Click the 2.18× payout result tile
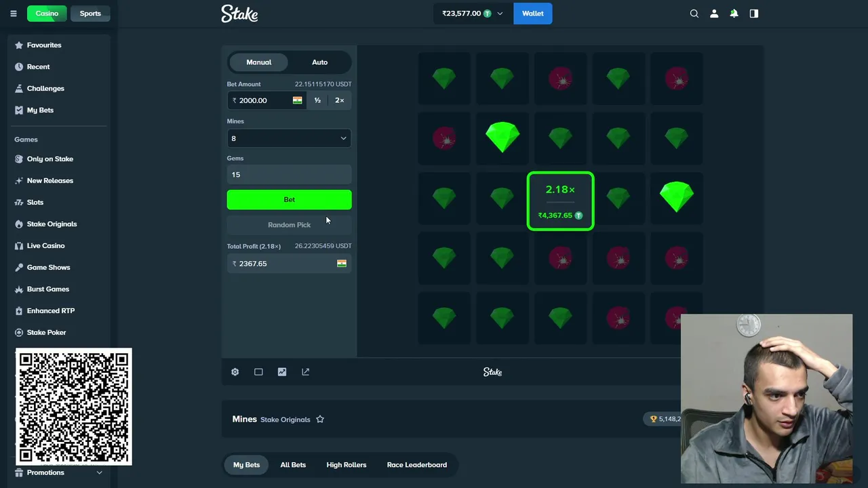Viewport: 868px width, 488px height. click(560, 201)
